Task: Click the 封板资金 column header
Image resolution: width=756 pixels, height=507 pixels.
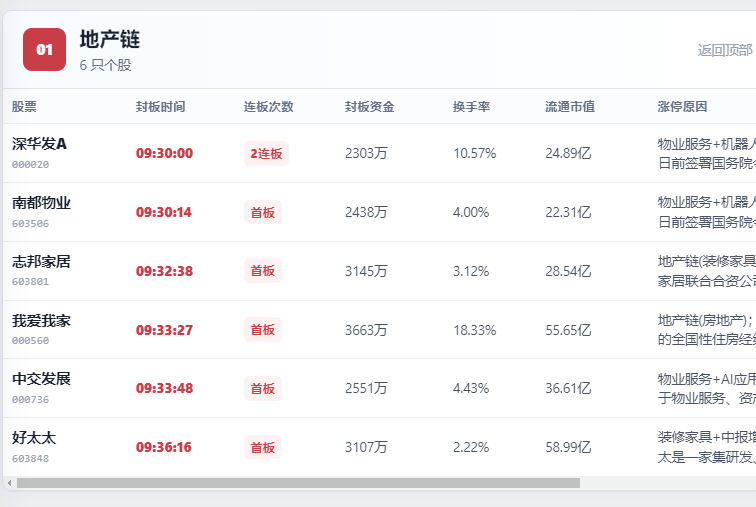Action: pos(370,107)
